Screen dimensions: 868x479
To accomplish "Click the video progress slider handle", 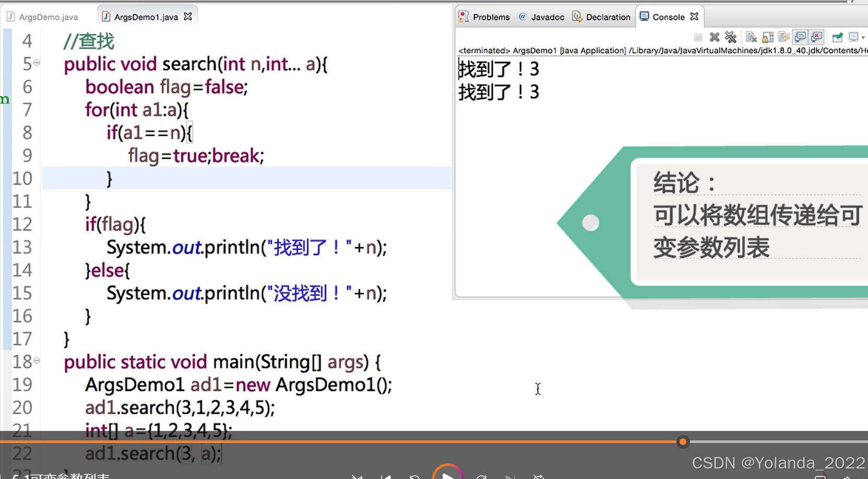I will point(683,442).
